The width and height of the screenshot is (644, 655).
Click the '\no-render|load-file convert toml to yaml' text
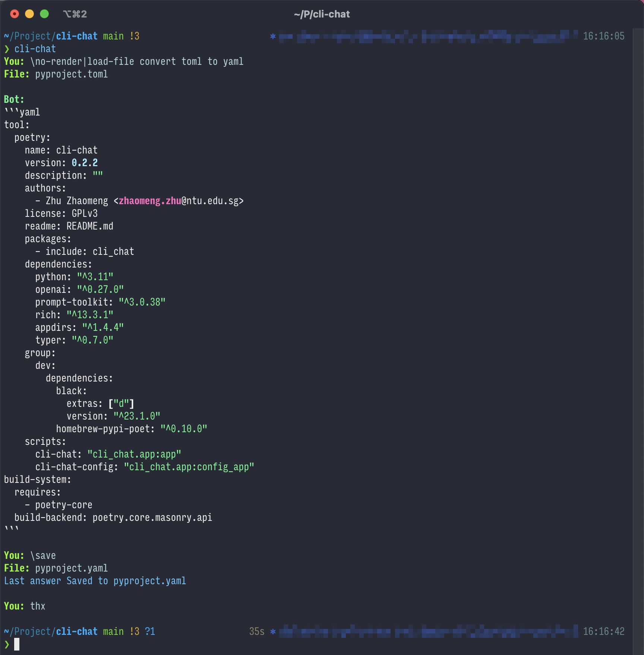pyautogui.click(x=137, y=61)
